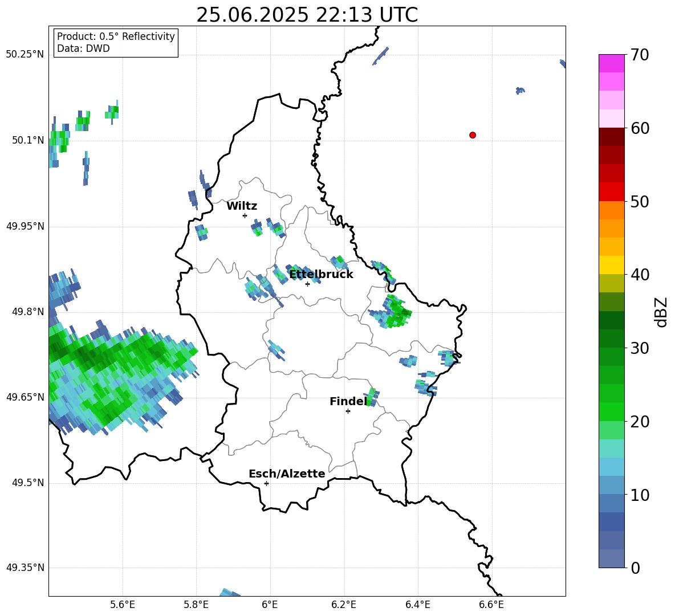Click the red radar location dot
This screenshot has height=616, width=675.
[x=473, y=135]
